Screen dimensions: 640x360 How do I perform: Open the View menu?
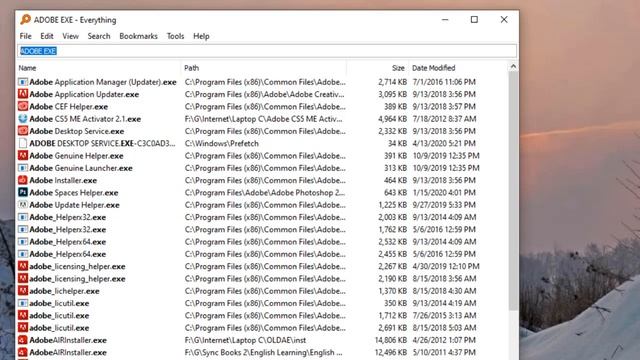[70, 36]
